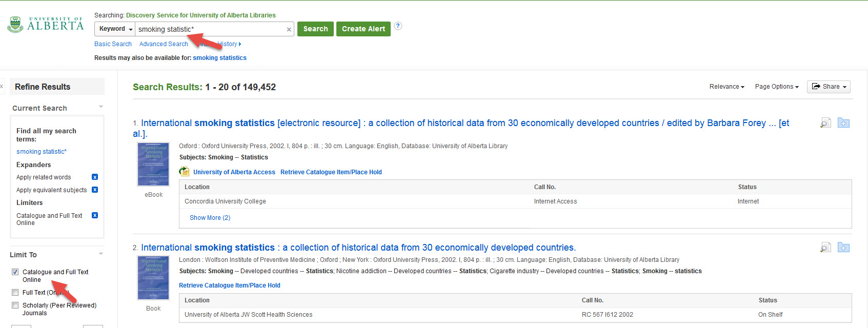868x328 pixels.
Task: Preview result 1 with the magnifier icon
Action: 825,123
